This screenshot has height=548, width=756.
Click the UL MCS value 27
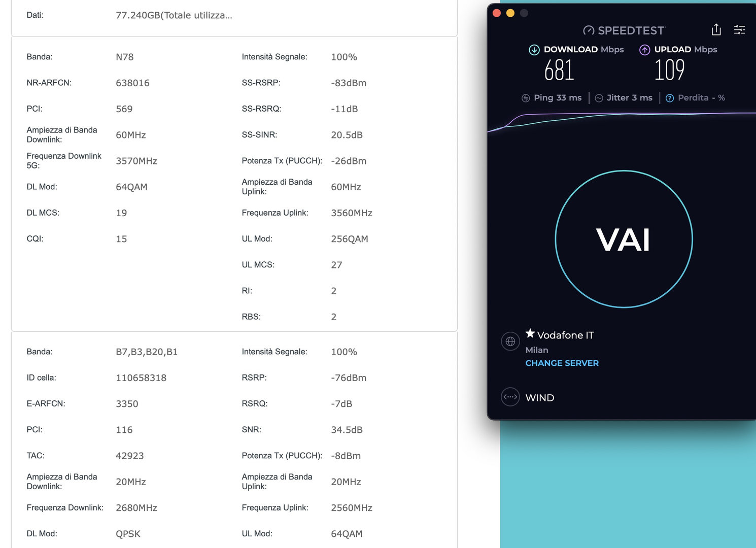[x=336, y=265]
